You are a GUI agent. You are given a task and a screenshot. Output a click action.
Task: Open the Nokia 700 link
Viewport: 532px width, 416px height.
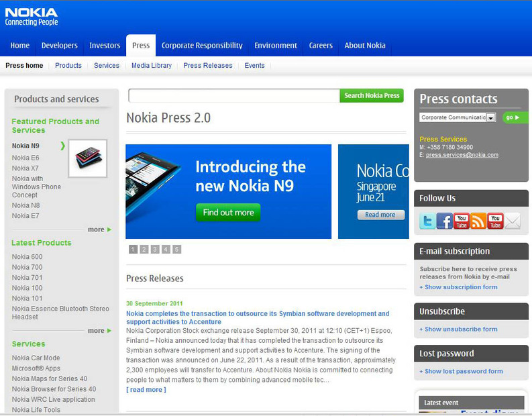coord(27,267)
